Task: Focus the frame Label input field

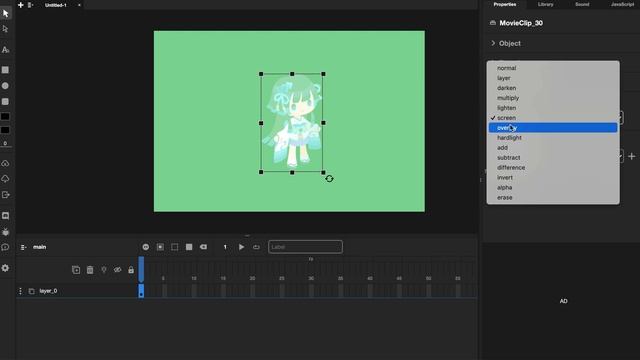Action: tap(305, 247)
